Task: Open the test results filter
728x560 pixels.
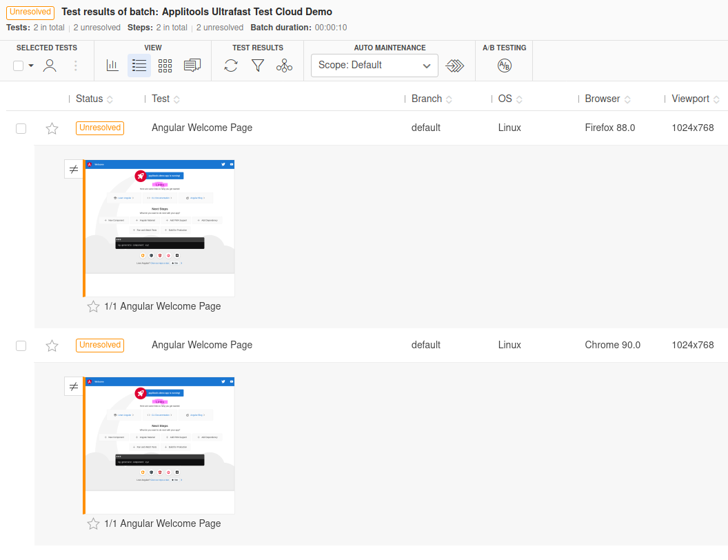Action: tap(258, 66)
